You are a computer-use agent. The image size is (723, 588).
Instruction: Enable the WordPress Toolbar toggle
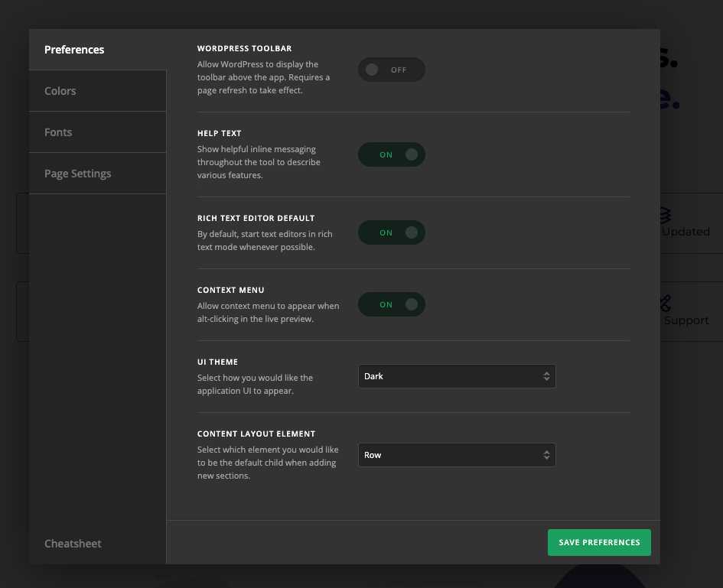[x=391, y=70]
